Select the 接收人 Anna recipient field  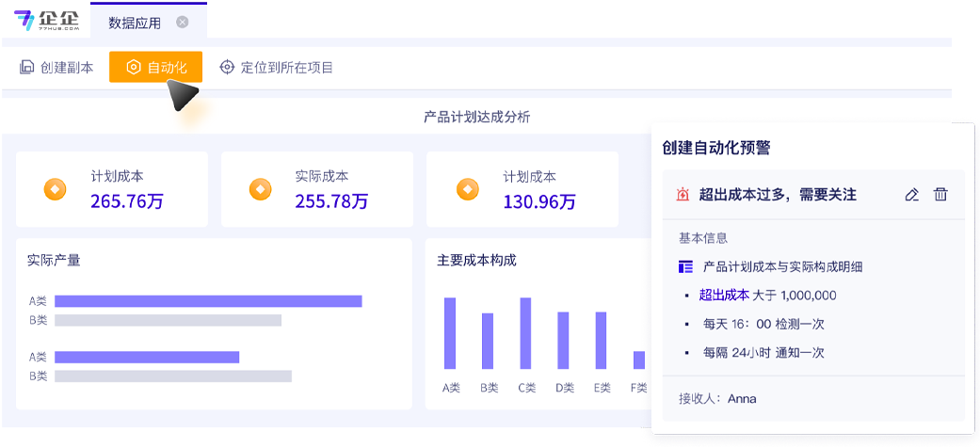pos(717,399)
